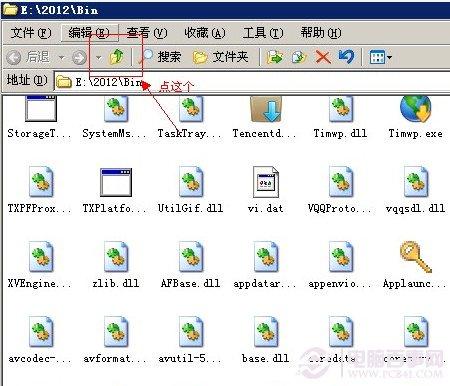
Task: Click the Timwp.dll file name label
Action: (340, 134)
